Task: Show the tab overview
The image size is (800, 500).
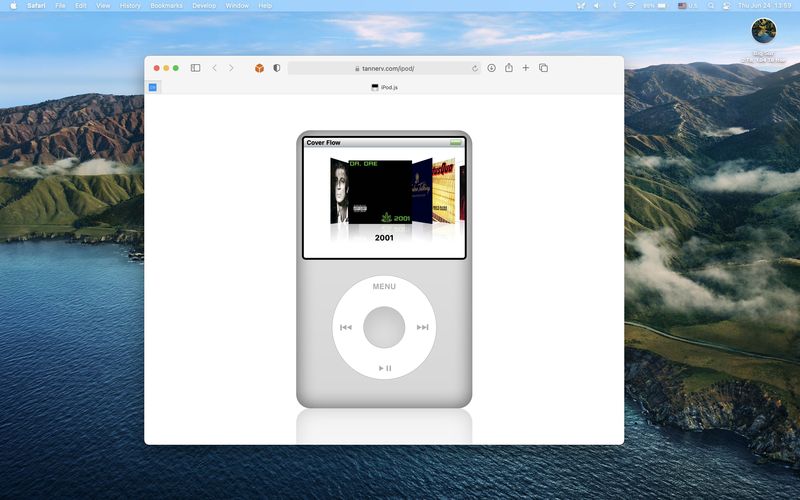Action: tap(543, 68)
